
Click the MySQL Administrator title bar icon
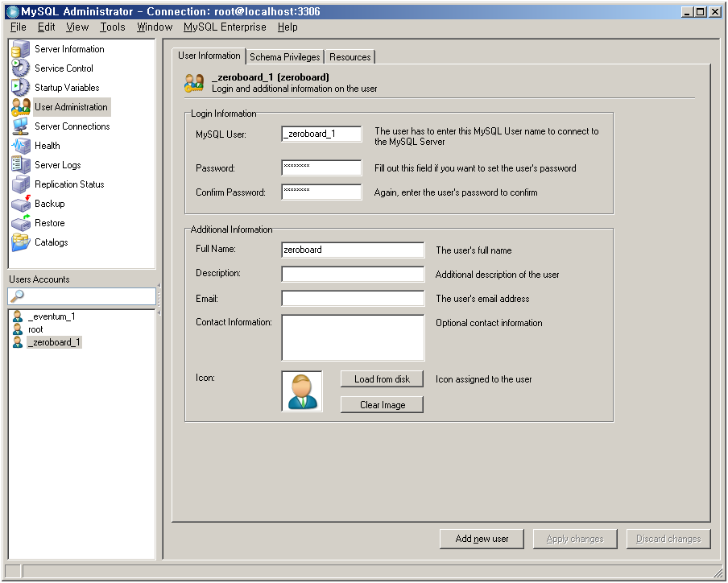(x=12, y=11)
